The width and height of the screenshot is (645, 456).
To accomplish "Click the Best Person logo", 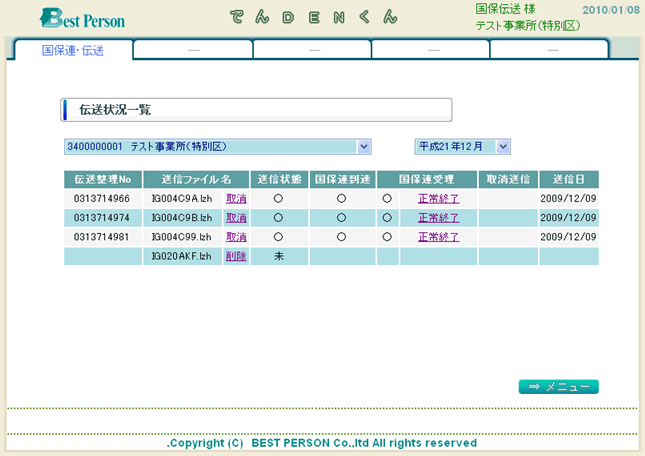I will pyautogui.click(x=82, y=18).
